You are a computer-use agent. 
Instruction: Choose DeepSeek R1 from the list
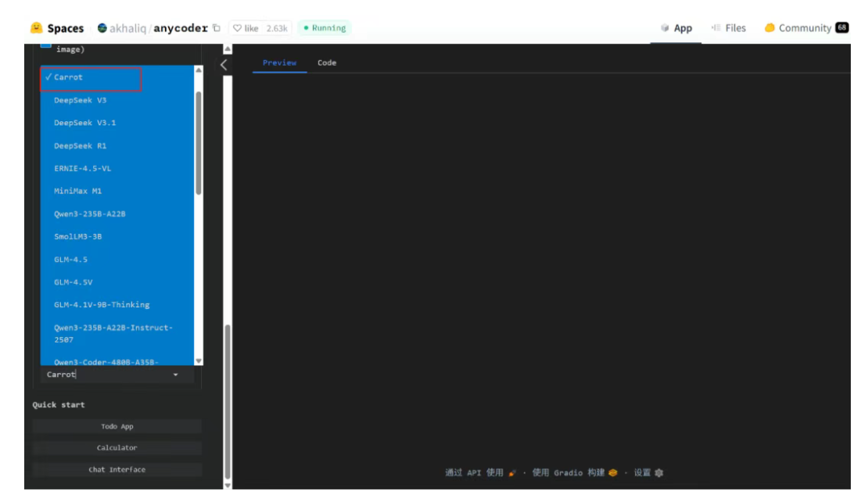tap(117, 146)
